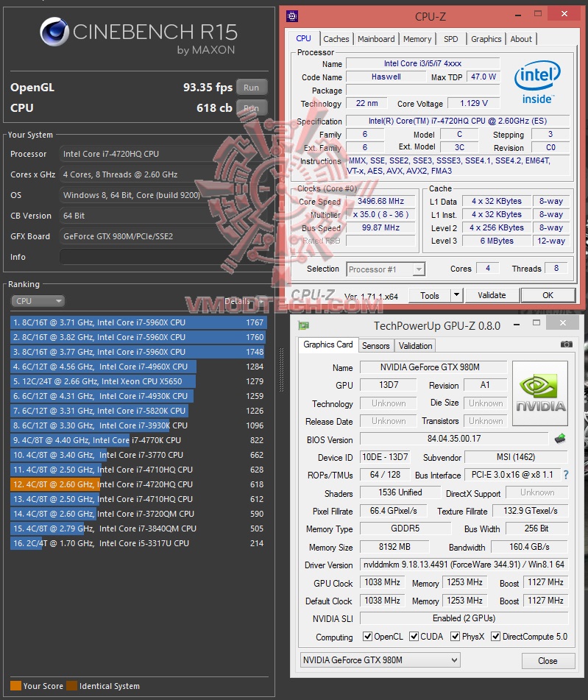The width and height of the screenshot is (588, 700).
Task: Select the CPU tab in CPU-Z
Action: pos(303,38)
